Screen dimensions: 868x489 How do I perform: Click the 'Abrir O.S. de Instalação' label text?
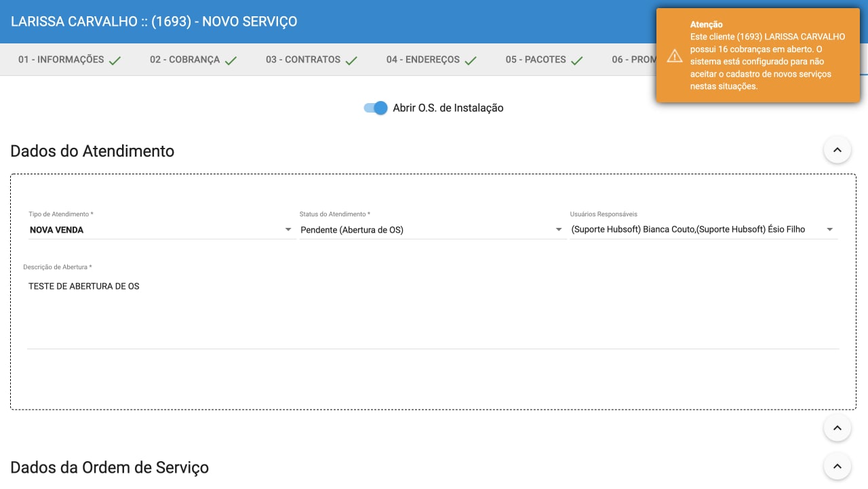click(x=448, y=108)
